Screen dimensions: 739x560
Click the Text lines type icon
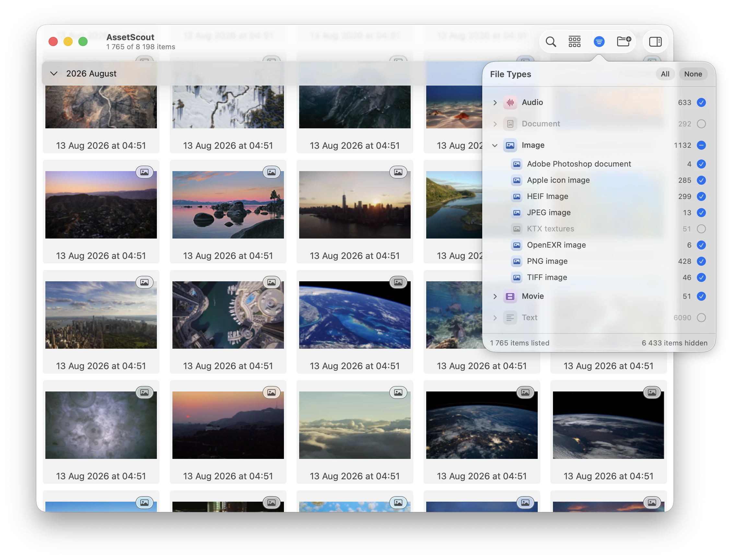tap(510, 318)
